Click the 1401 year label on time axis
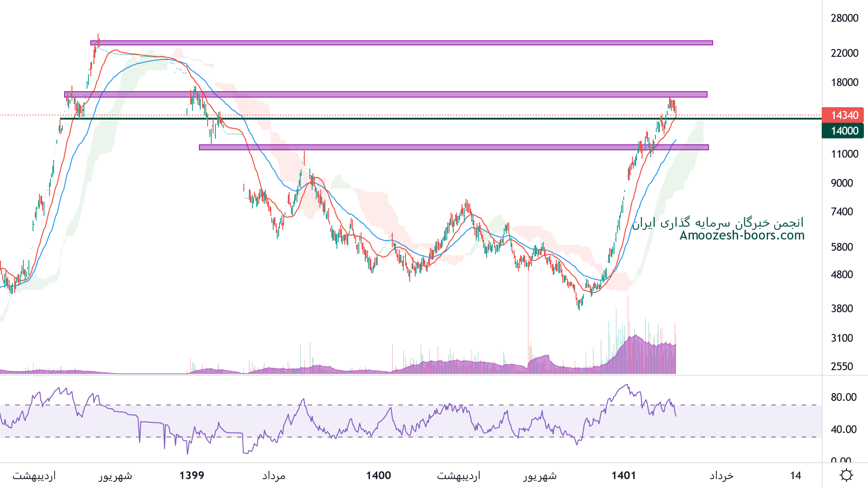This screenshot has height=487, width=868. (623, 476)
